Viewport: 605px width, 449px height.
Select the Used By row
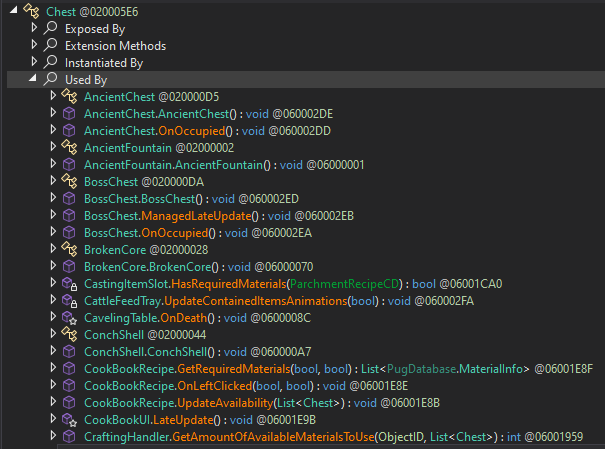(306, 79)
